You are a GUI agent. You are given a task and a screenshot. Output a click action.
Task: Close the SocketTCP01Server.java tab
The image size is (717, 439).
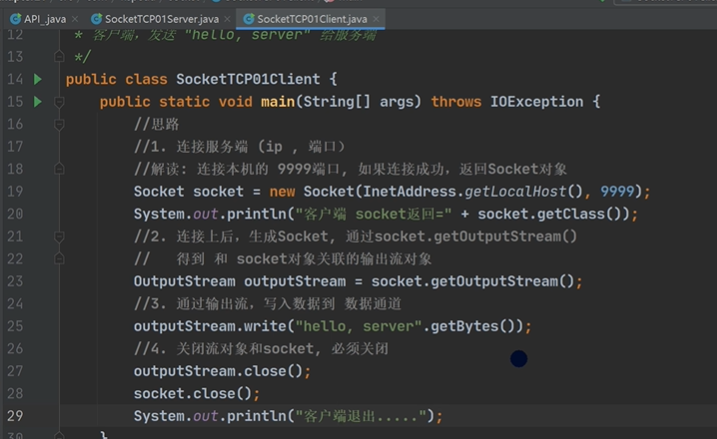(227, 19)
